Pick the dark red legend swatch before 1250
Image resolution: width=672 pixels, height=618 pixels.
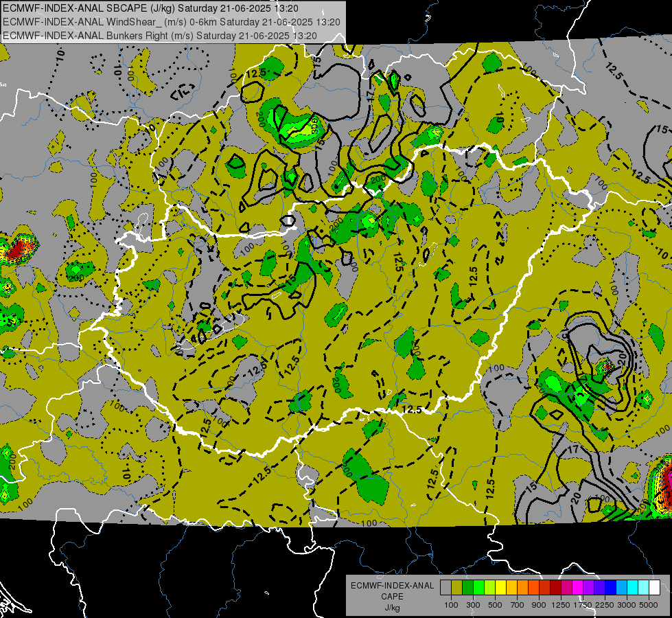(555, 587)
